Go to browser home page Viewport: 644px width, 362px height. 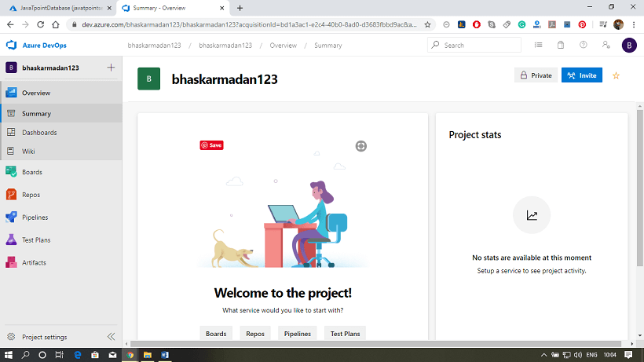click(56, 24)
